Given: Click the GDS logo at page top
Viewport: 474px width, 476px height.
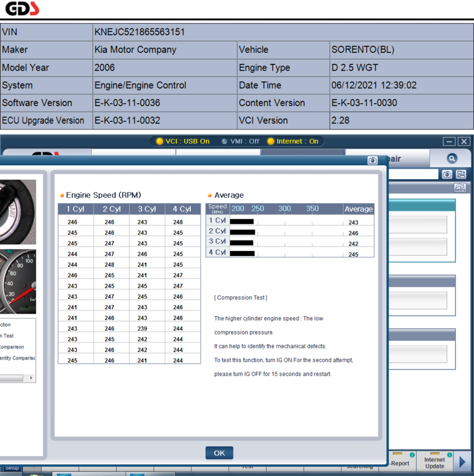Looking at the screenshot, I should 22,9.
